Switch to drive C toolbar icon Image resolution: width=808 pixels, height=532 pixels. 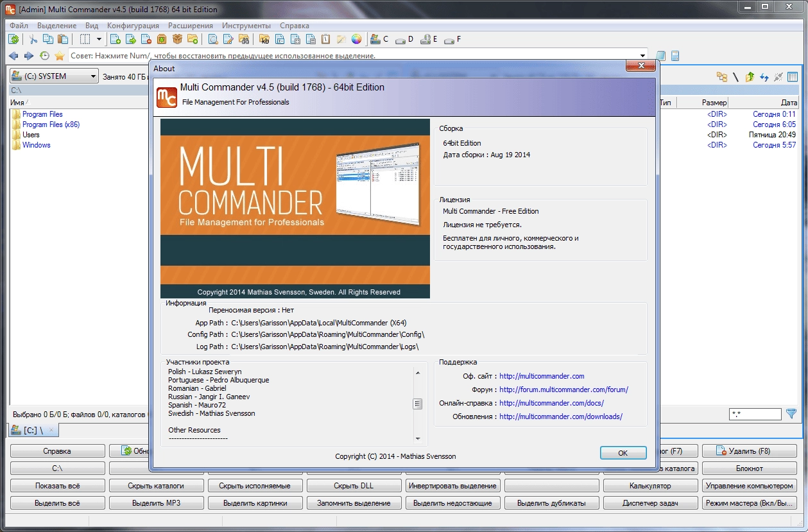point(379,39)
